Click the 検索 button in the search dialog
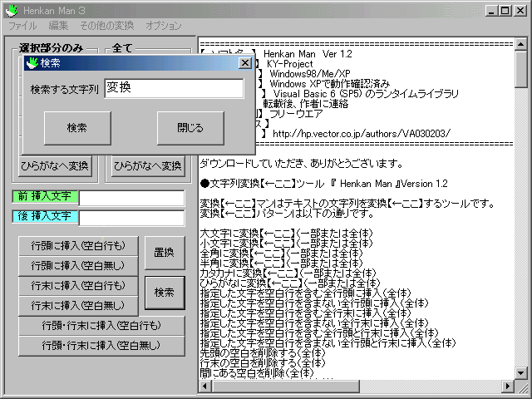The height and width of the screenshot is (399, 532). click(x=77, y=128)
